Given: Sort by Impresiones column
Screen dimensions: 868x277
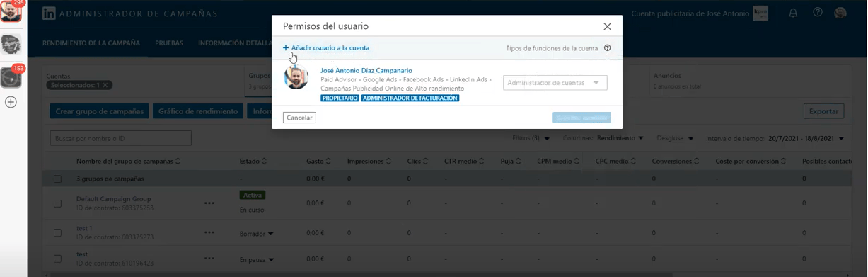Looking at the screenshot, I should [369, 162].
